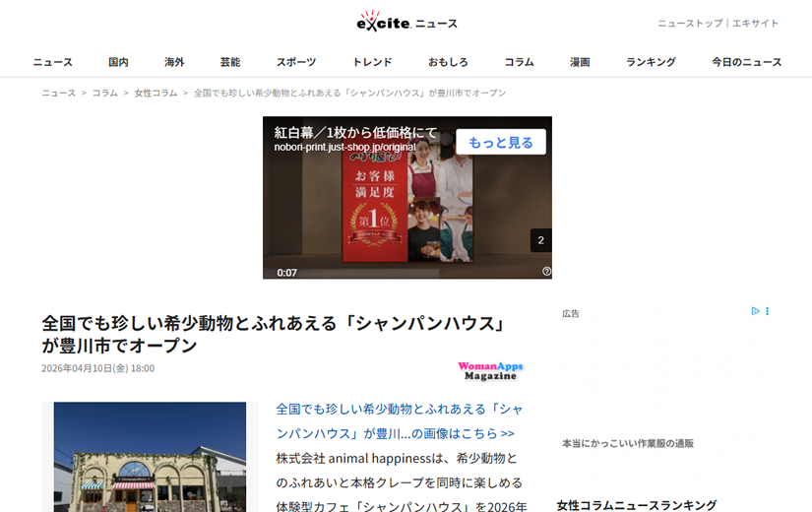The image size is (812, 512).
Task: Select 今日のニュース in the navigation bar
Action: point(746,62)
